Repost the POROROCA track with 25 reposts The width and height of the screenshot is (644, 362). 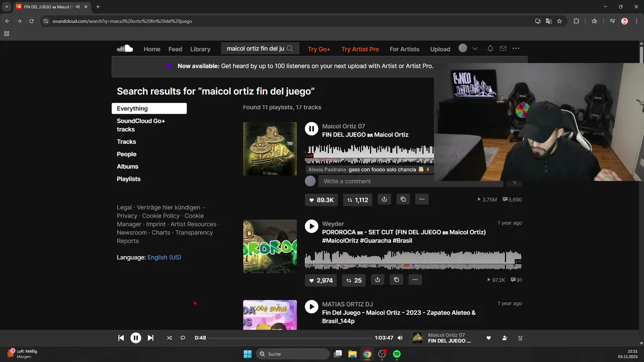354,280
